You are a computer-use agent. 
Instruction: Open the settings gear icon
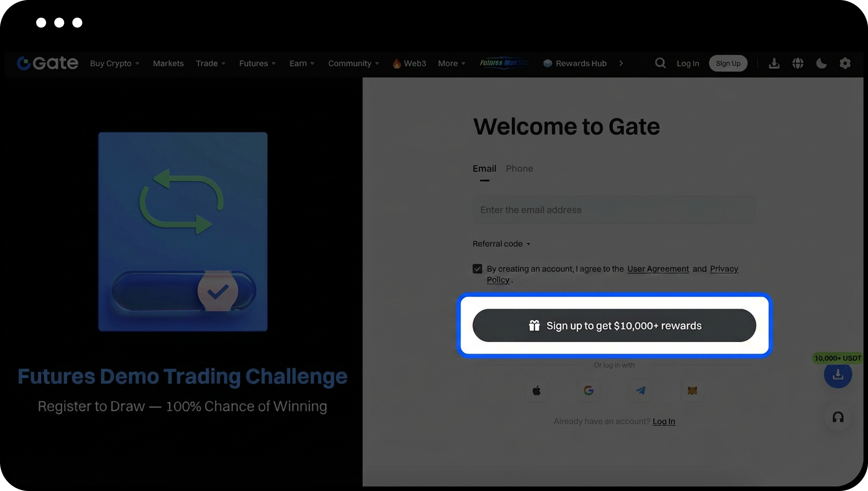click(x=845, y=63)
